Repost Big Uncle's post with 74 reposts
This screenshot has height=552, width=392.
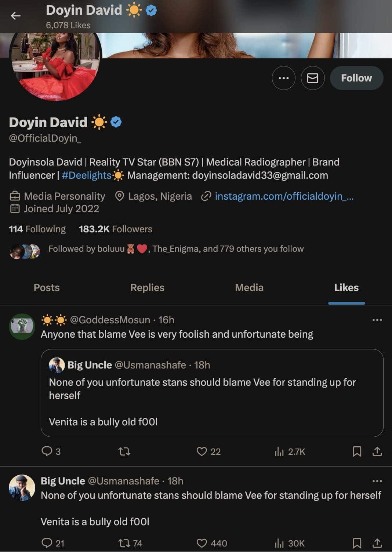pyautogui.click(x=124, y=543)
